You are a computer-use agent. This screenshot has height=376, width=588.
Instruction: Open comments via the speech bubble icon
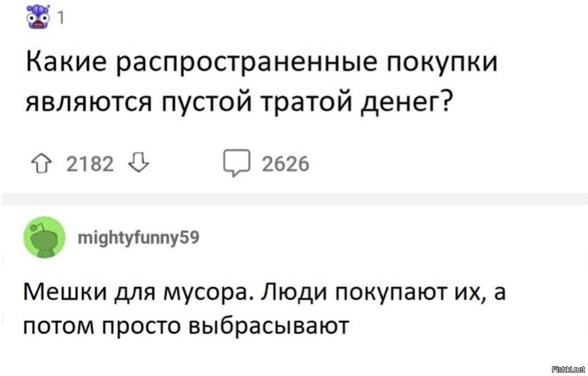[236, 163]
